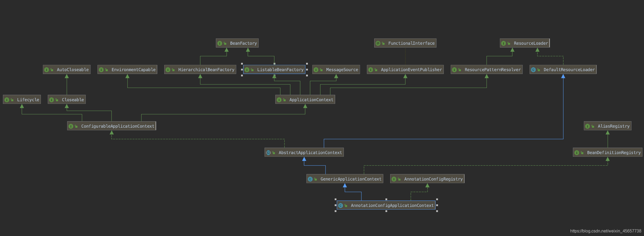644x236 pixels.
Task: Click the public visibility icon on DefaultResourceLoader
Action: 539,70
